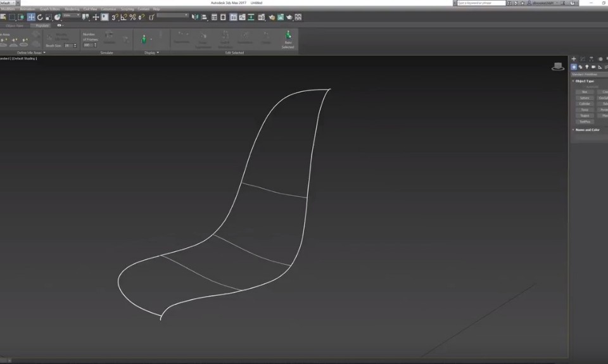This screenshot has width=608, height=364.
Task: Open the Animation menu
Action: [x=27, y=9]
